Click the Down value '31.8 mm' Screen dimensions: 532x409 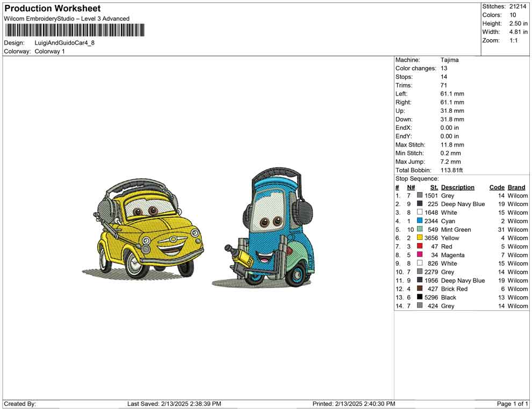[x=452, y=119]
